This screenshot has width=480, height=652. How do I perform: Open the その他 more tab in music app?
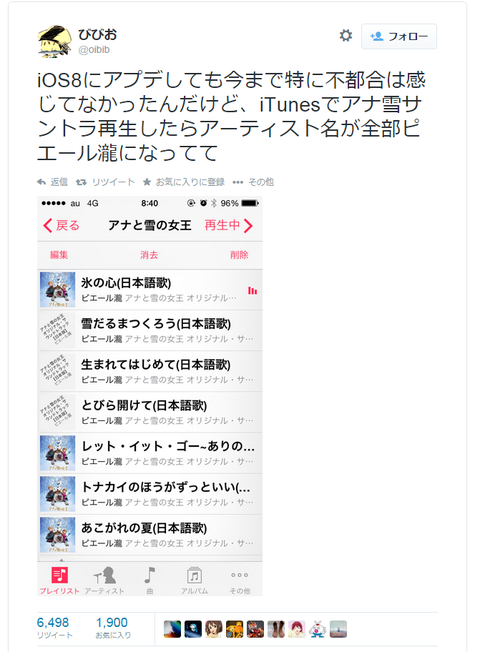[240, 580]
